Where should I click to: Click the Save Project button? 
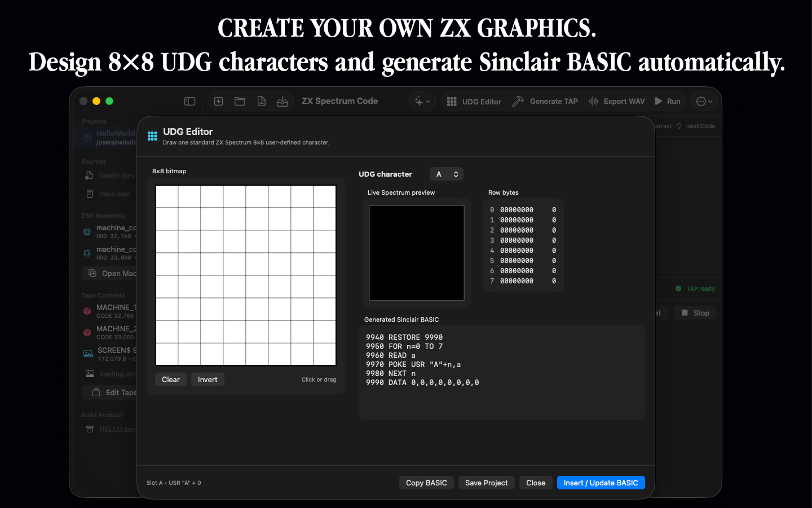[486, 483]
